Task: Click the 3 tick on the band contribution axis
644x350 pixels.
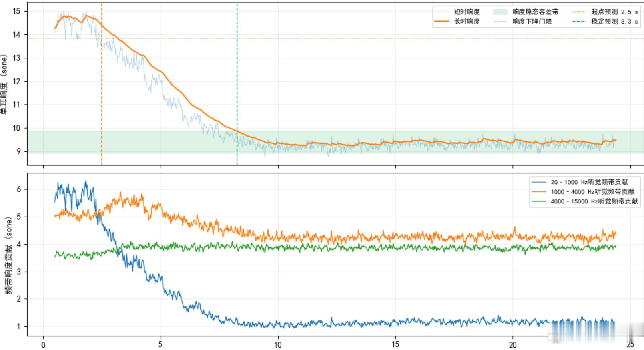Action: point(18,272)
